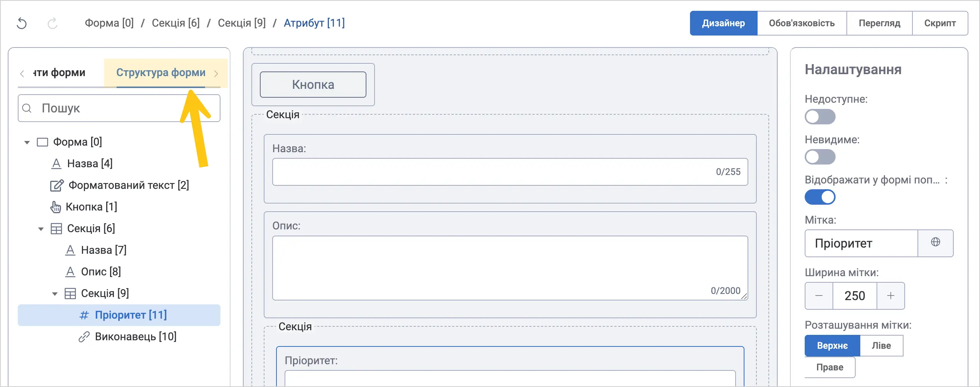The height and width of the screenshot is (387, 980).
Task: Click the magnifier icon in Пошук field
Action: click(27, 108)
